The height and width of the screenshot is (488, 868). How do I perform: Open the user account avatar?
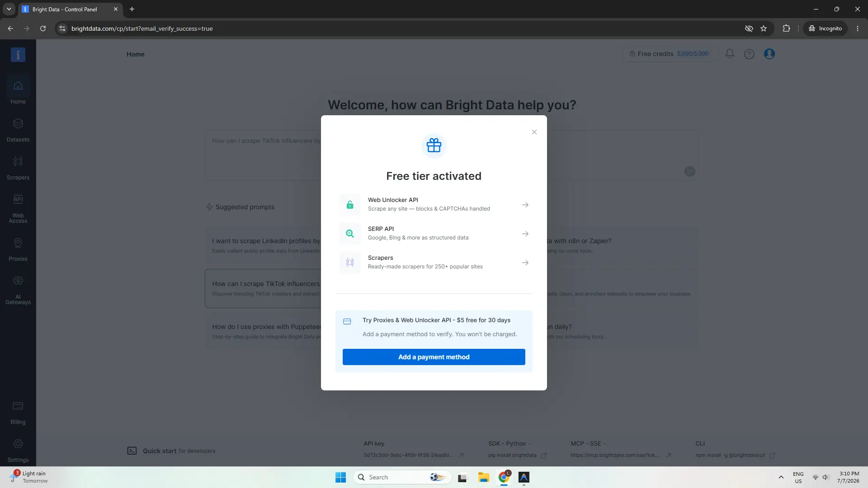coord(769,54)
